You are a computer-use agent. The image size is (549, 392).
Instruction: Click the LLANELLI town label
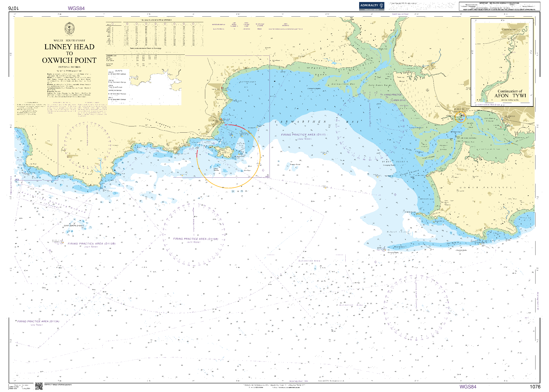510,116
